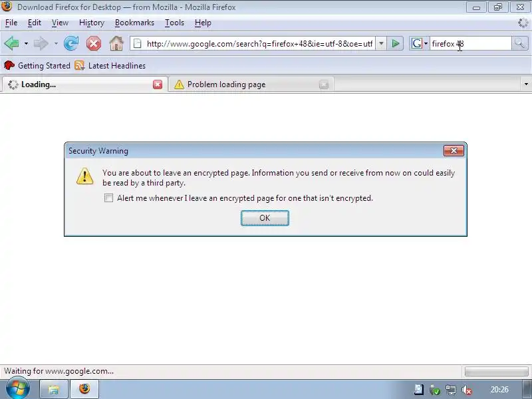The image size is (532, 399).
Task: Open the Google search engine selector
Action: click(419, 43)
